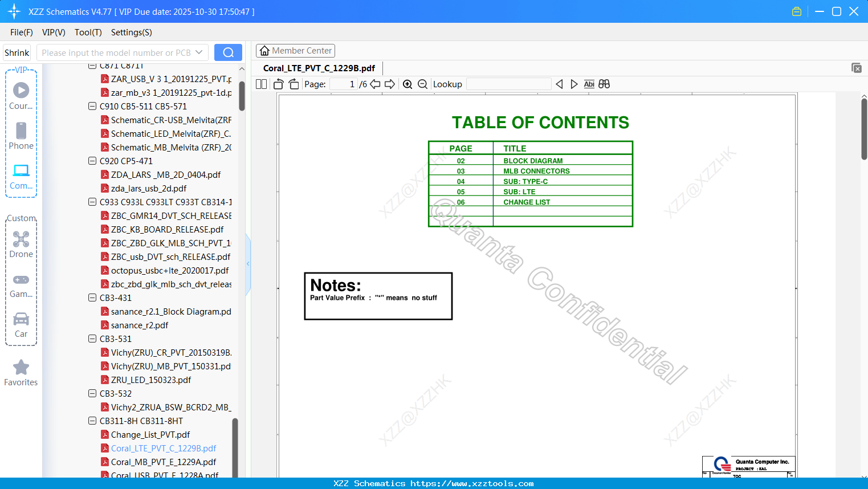Click the document vertical scrollbar thumb
The height and width of the screenshot is (489, 868).
[864, 129]
